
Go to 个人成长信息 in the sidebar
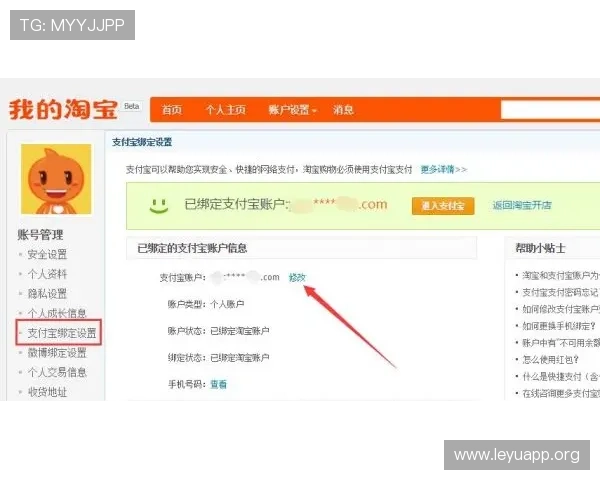pos(57,313)
